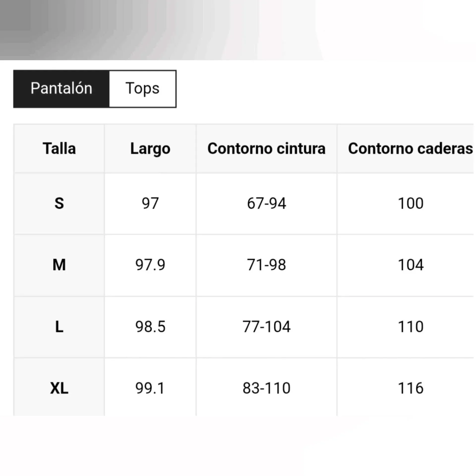Select the XL size row label
The image size is (476, 476).
pyautogui.click(x=59, y=388)
